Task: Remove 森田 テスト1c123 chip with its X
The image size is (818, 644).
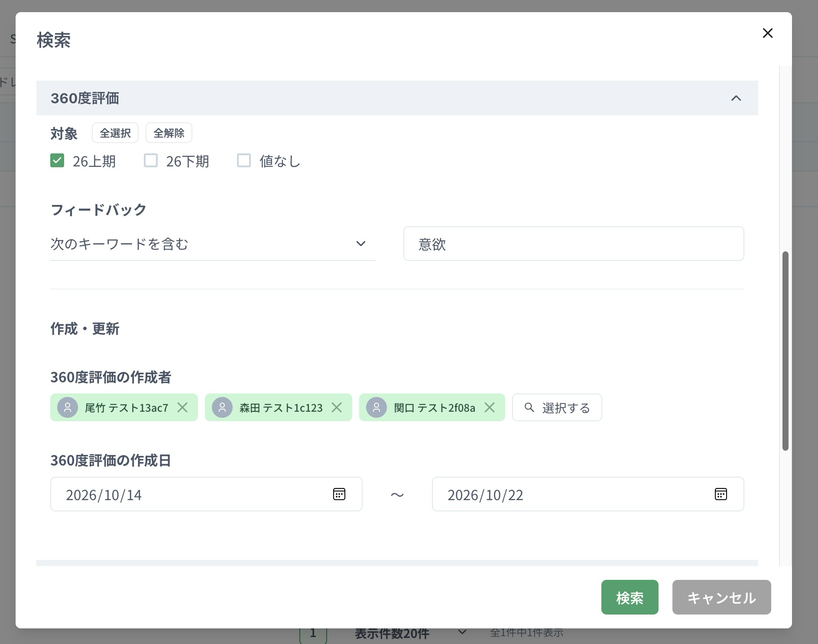Action: coord(337,407)
